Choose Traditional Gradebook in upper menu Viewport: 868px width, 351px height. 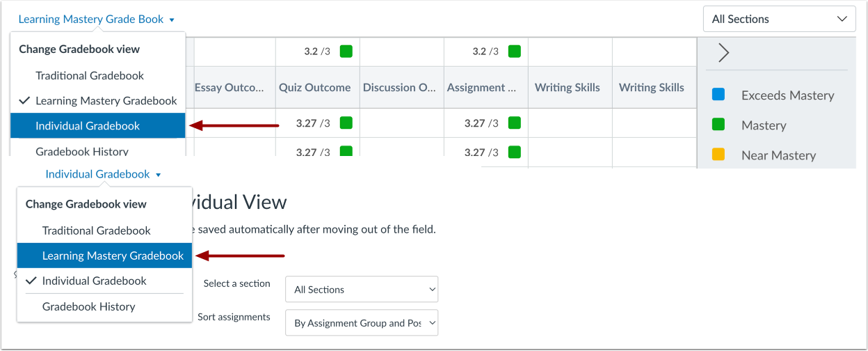[x=90, y=75]
